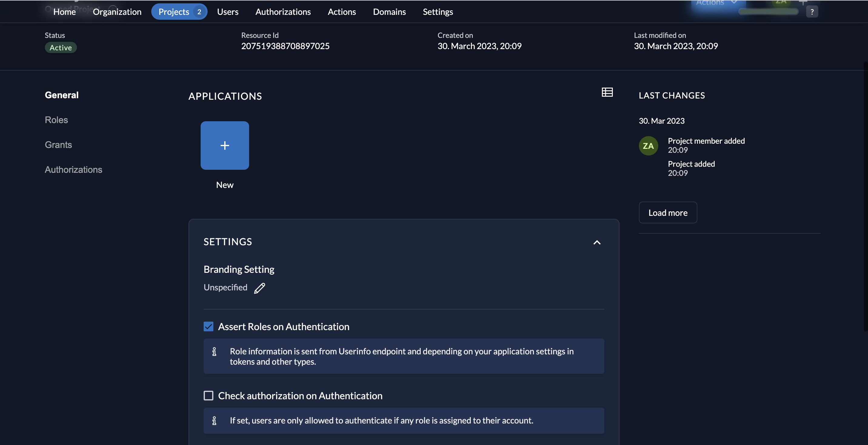The image size is (868, 445).
Task: Click the green progress bar in header
Action: [x=768, y=12]
